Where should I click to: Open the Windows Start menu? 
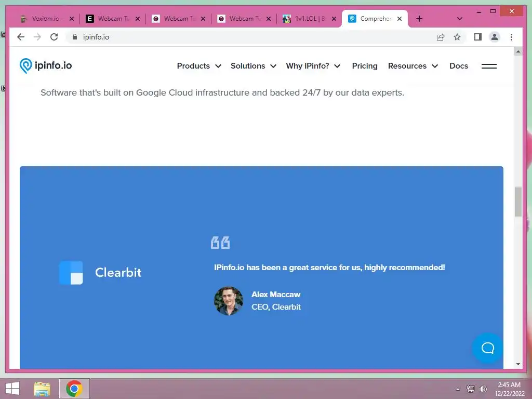[12, 389]
